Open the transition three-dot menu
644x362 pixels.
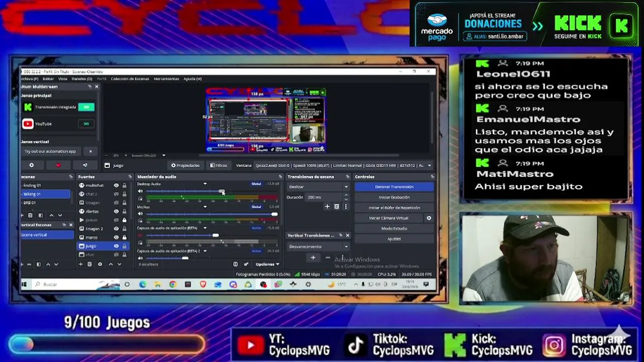[346, 207]
